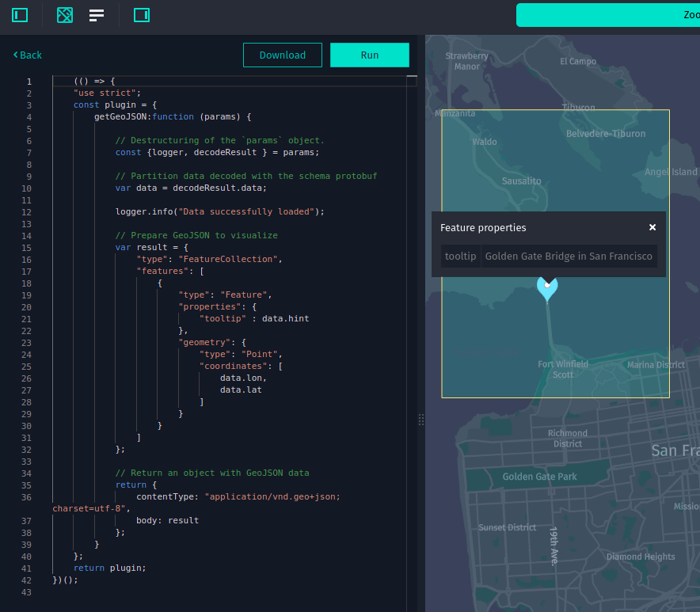The width and height of the screenshot is (700, 612).
Task: Click the crossed-out map icon in the toolbar
Action: point(64,14)
